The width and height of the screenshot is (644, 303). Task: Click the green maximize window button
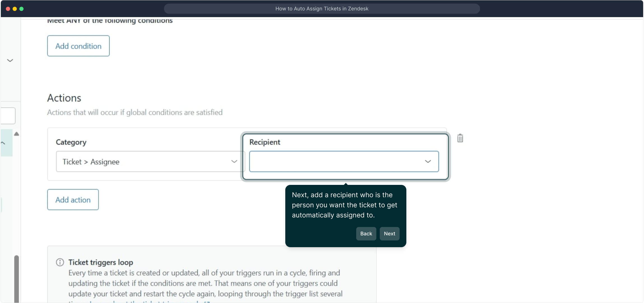click(22, 9)
